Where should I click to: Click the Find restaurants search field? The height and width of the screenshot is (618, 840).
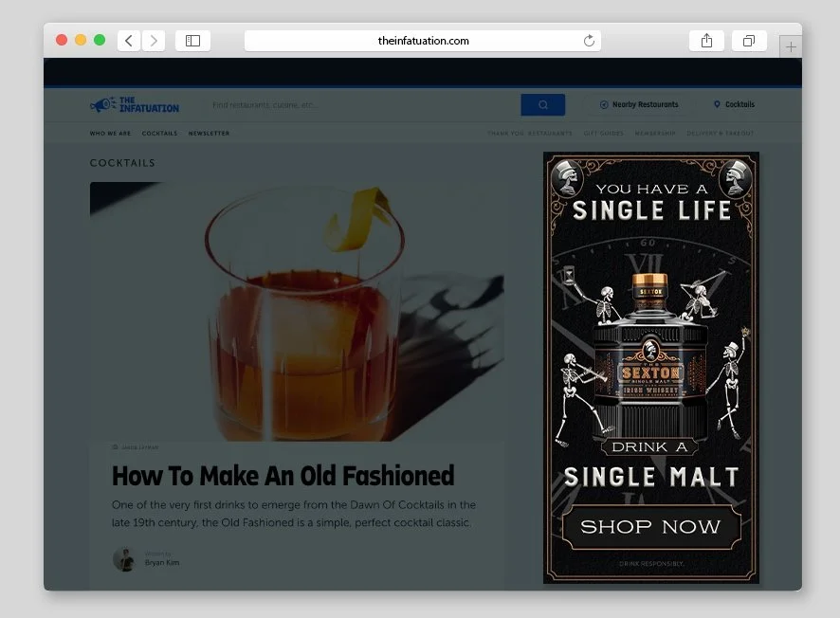pos(361,105)
